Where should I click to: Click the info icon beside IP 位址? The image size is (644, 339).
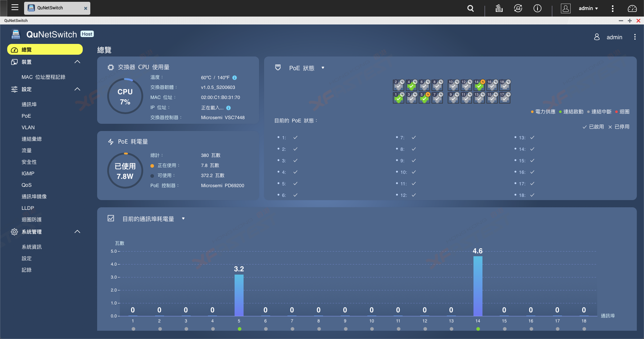pyautogui.click(x=228, y=108)
